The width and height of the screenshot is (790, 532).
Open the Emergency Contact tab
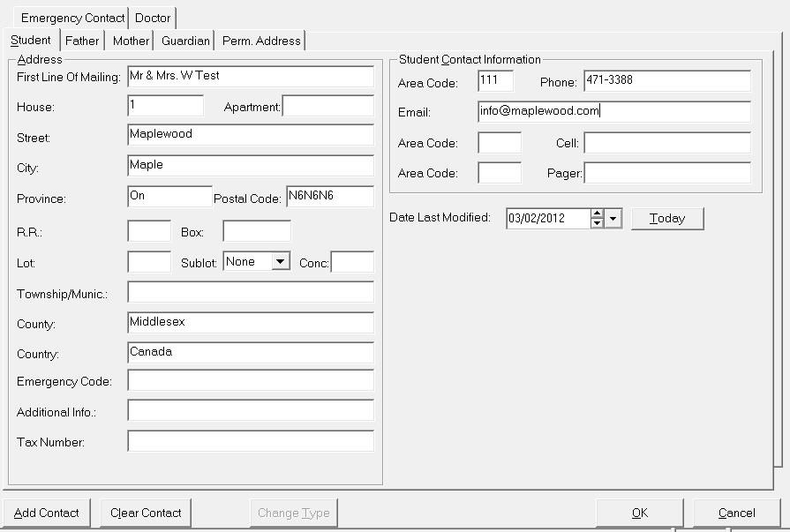click(x=72, y=18)
